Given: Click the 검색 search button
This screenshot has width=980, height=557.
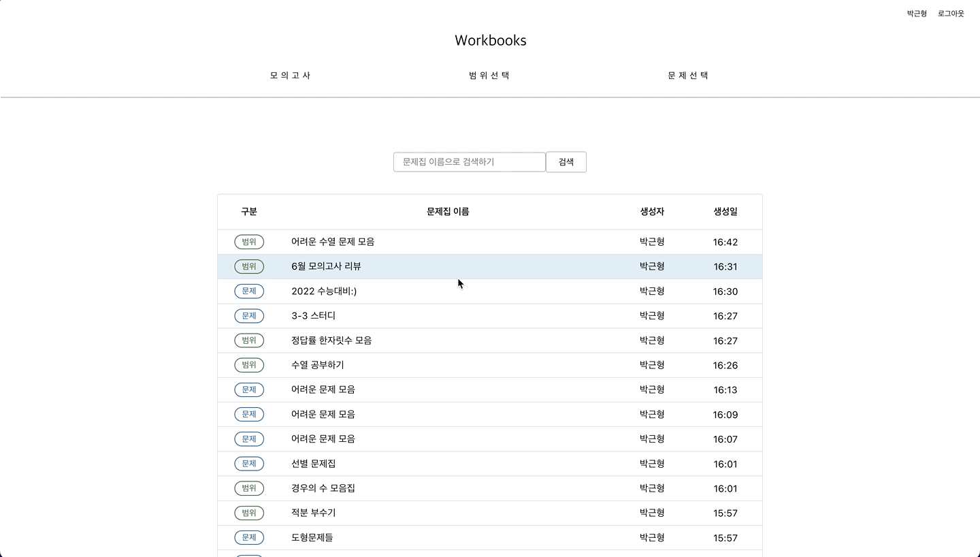Looking at the screenshot, I should pos(566,162).
